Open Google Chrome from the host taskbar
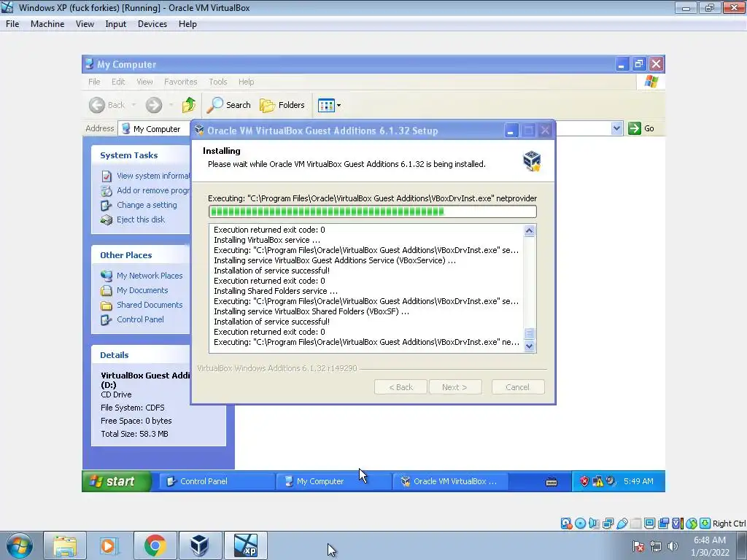 [x=155, y=545]
